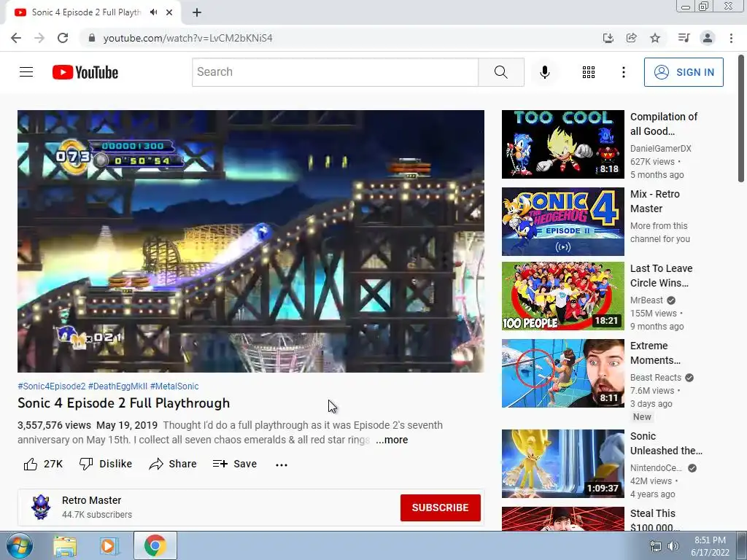
Task: Reload the page
Action: [63, 38]
